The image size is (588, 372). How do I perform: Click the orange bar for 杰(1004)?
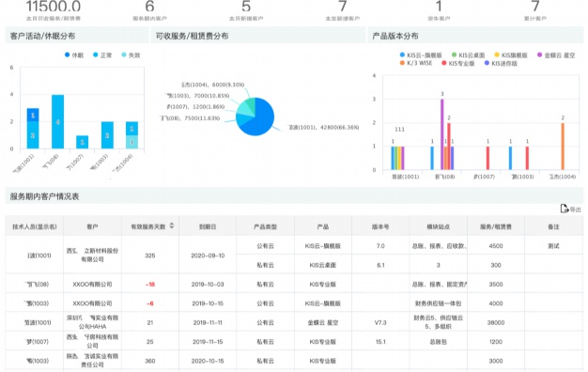click(x=563, y=147)
